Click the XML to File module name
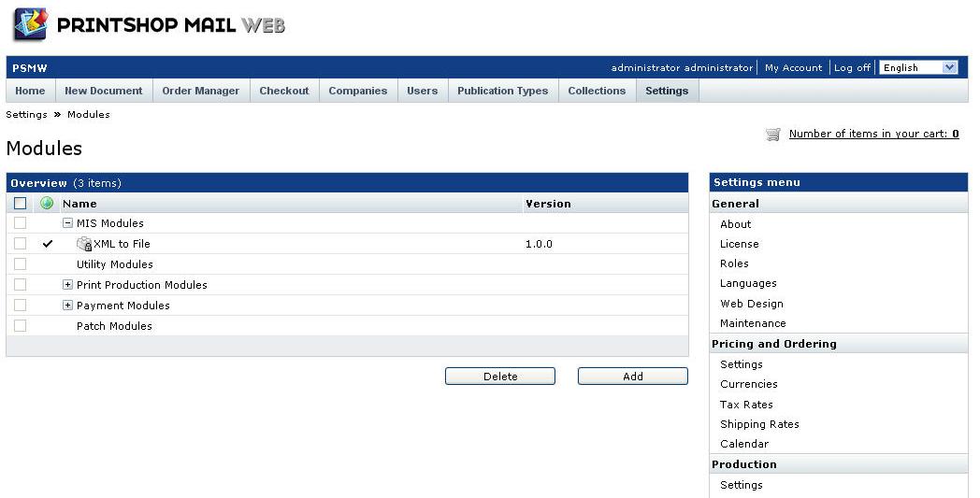 click(x=122, y=244)
